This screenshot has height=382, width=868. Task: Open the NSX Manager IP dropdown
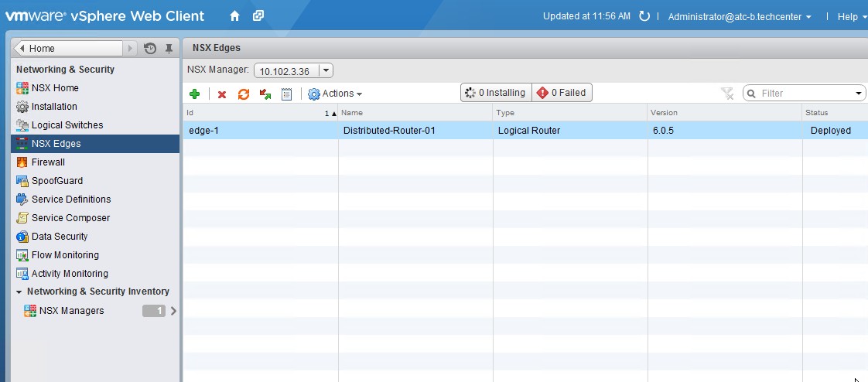(326, 71)
